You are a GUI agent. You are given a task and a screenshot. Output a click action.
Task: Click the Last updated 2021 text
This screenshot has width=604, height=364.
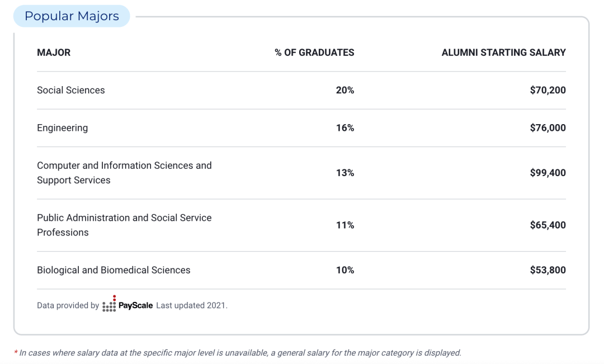(192, 305)
